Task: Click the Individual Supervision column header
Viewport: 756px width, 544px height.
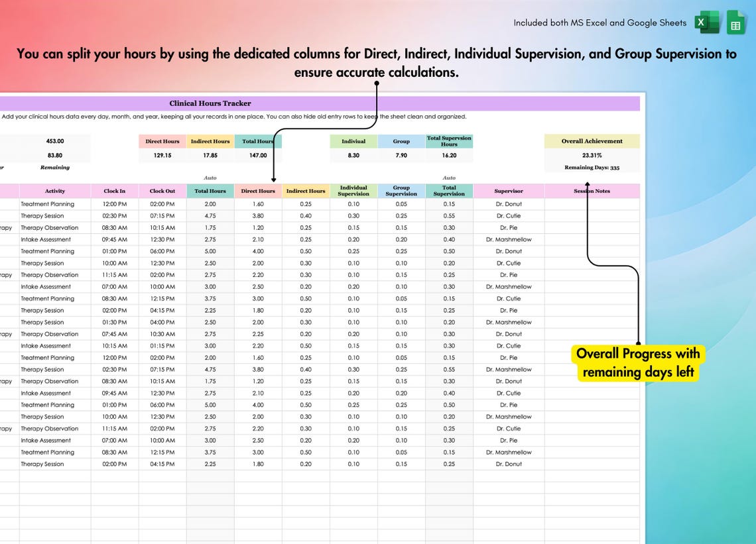Action: tap(353, 191)
